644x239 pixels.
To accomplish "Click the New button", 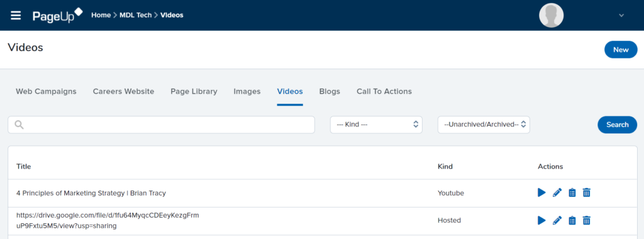I will coord(621,50).
